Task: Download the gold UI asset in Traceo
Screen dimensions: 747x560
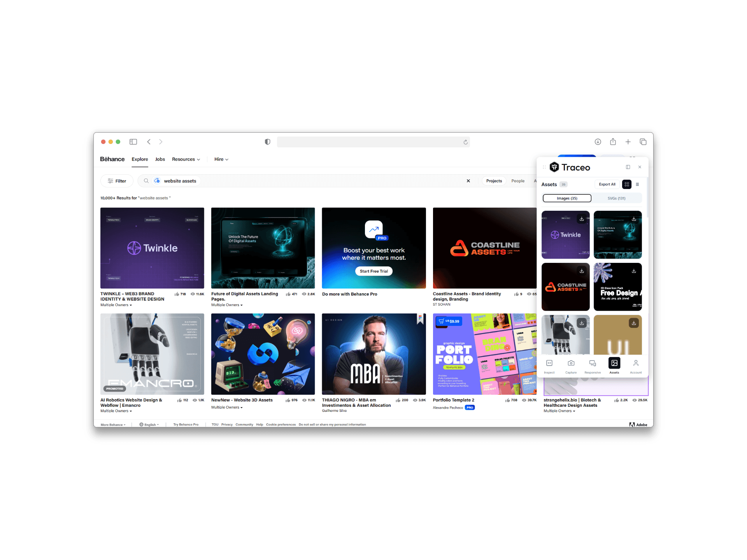Action: tap(634, 323)
